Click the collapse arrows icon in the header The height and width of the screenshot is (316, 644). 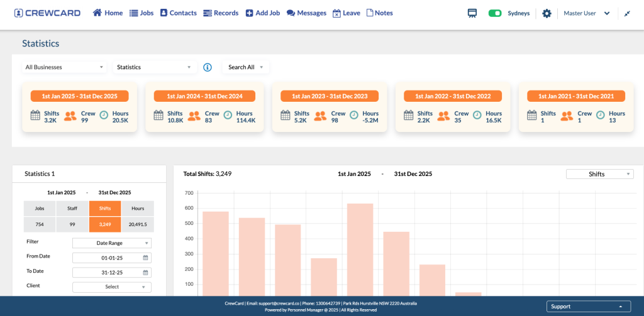[x=627, y=14]
